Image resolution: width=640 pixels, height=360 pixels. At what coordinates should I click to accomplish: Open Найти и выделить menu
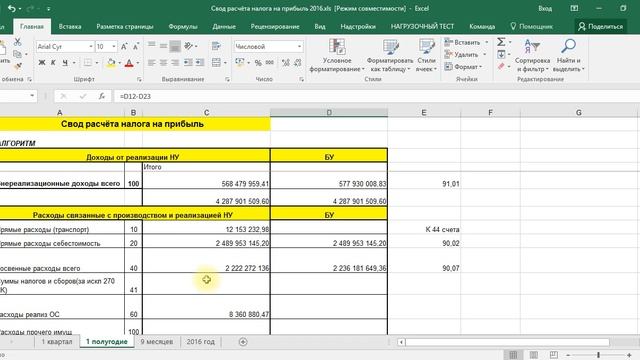(x=569, y=56)
